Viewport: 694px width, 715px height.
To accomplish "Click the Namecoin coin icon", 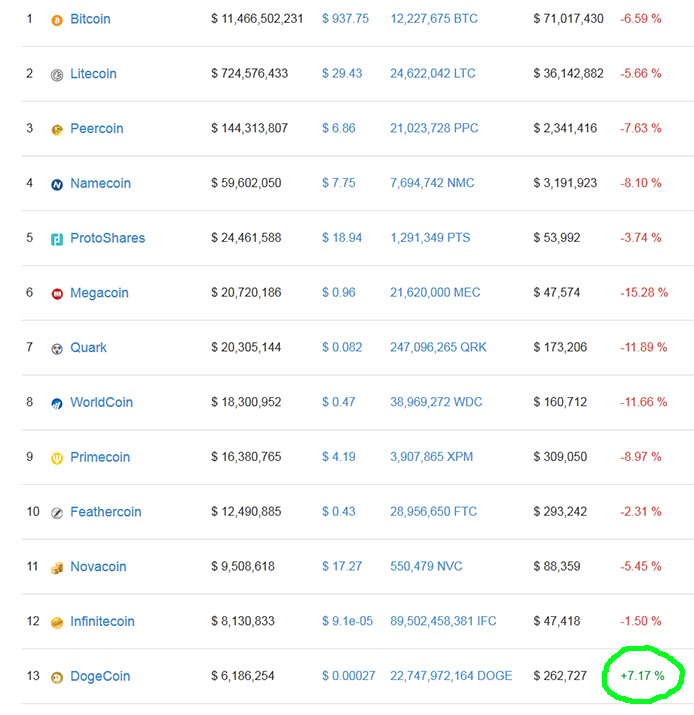I will coord(57,185).
